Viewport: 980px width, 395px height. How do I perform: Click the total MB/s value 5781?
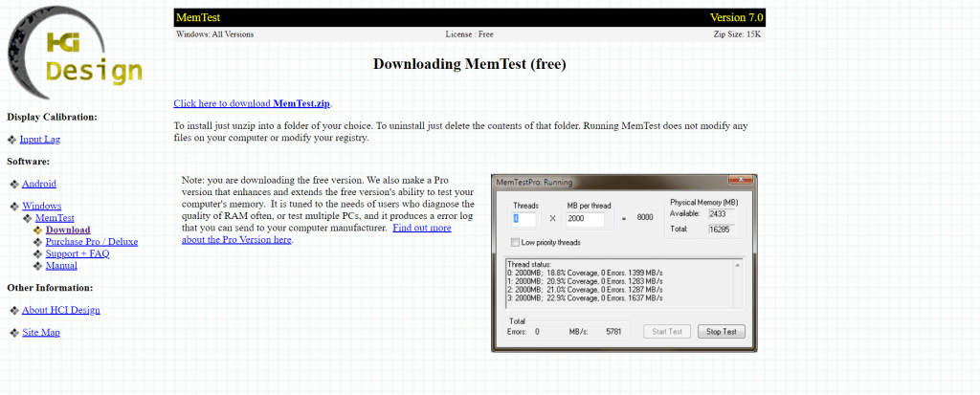pyautogui.click(x=613, y=332)
